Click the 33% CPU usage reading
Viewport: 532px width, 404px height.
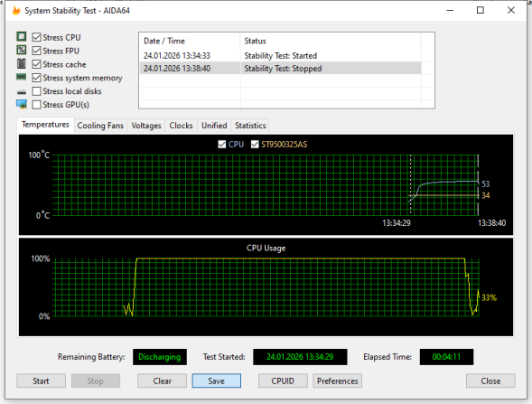click(x=489, y=297)
